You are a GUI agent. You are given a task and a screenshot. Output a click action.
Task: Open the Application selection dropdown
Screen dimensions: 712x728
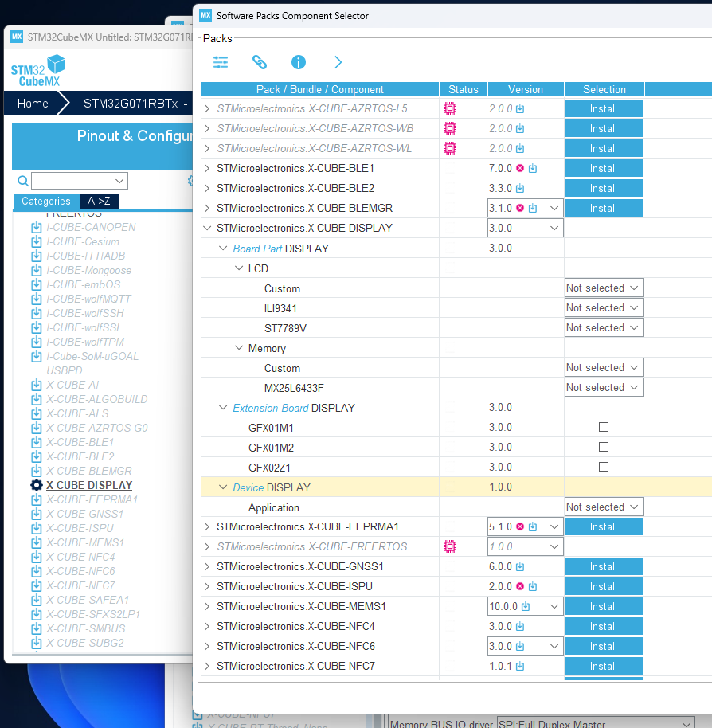coord(604,507)
